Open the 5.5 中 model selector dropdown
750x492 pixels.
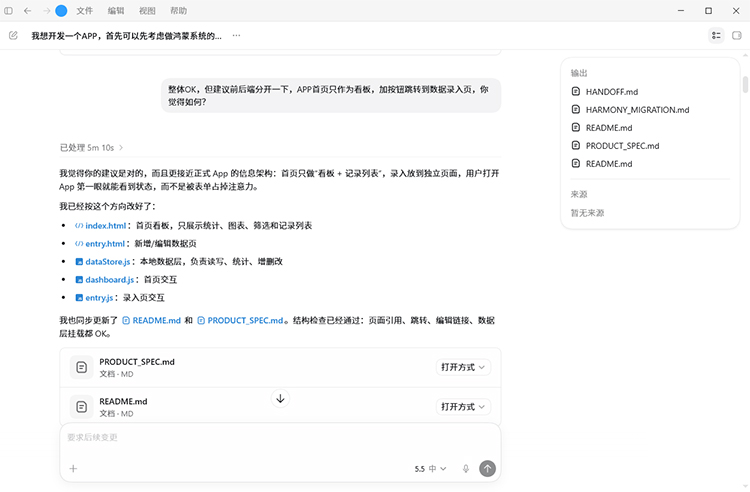point(430,469)
